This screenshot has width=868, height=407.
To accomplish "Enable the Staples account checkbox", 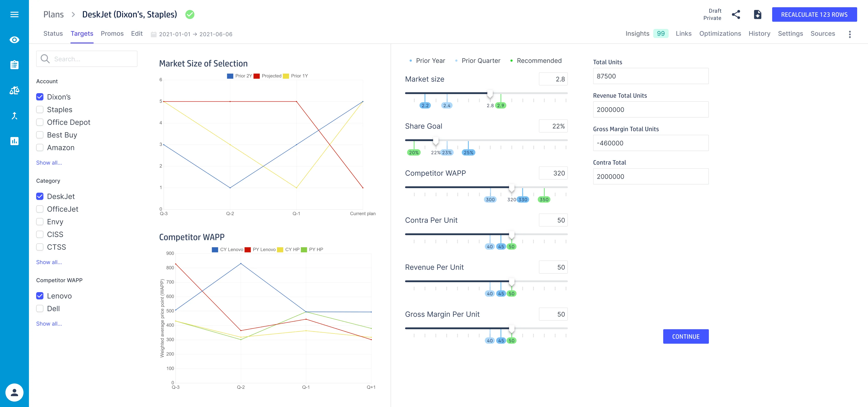I will [40, 109].
